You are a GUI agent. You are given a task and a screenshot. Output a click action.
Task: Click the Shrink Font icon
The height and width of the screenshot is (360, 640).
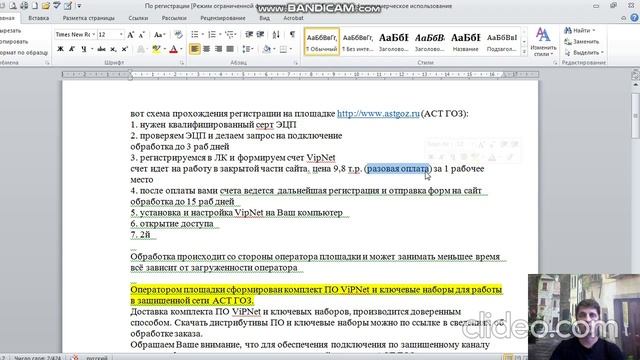142,35
